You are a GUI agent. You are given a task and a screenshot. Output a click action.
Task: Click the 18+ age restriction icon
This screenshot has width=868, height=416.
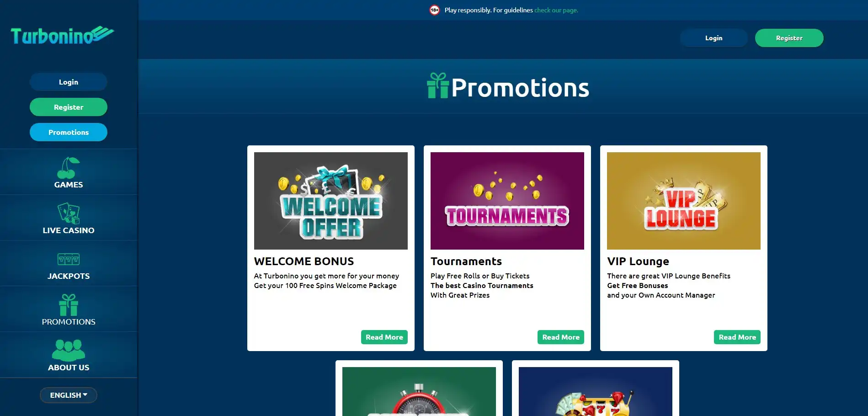(434, 10)
